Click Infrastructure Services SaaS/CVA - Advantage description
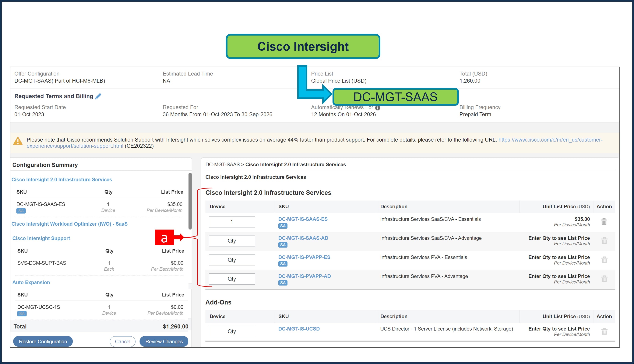Viewport: 634px width, 364px height. click(x=431, y=238)
